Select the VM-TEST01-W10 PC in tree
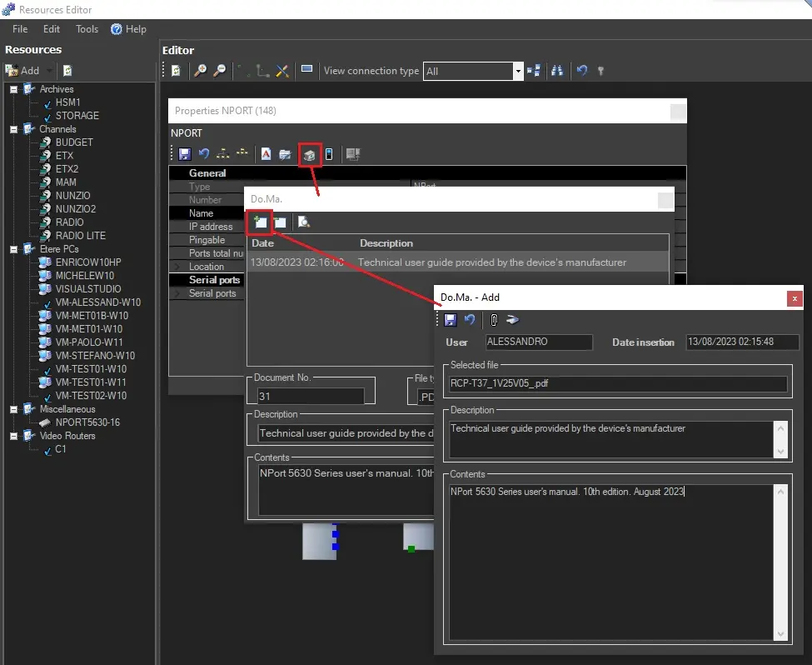Viewport: 812px width, 665px height. pos(91,369)
